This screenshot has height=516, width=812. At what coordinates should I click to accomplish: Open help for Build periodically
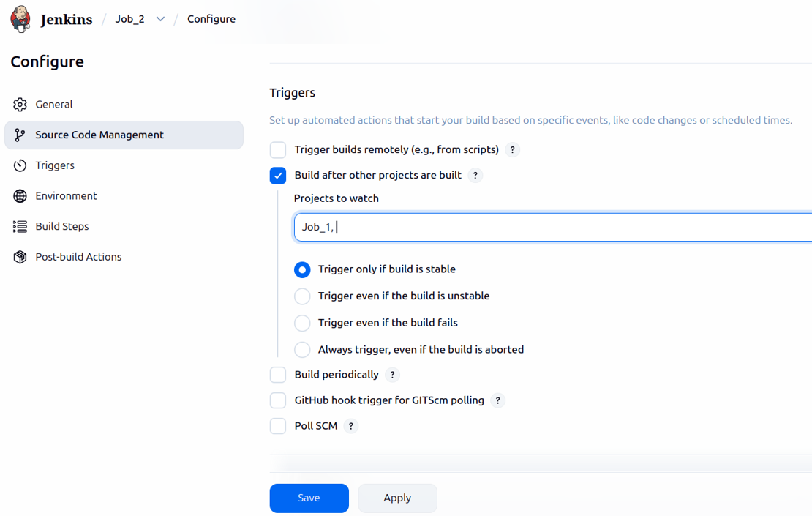coord(392,375)
